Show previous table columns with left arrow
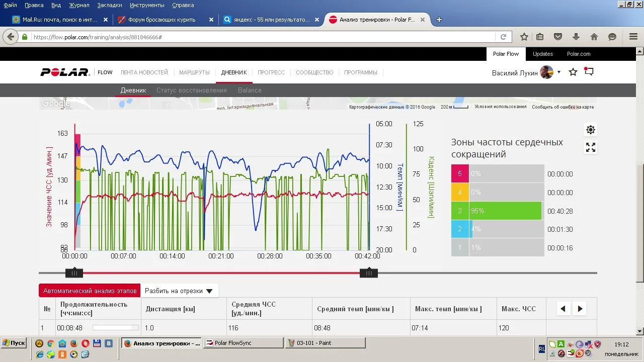The width and height of the screenshot is (644, 362). [x=563, y=309]
